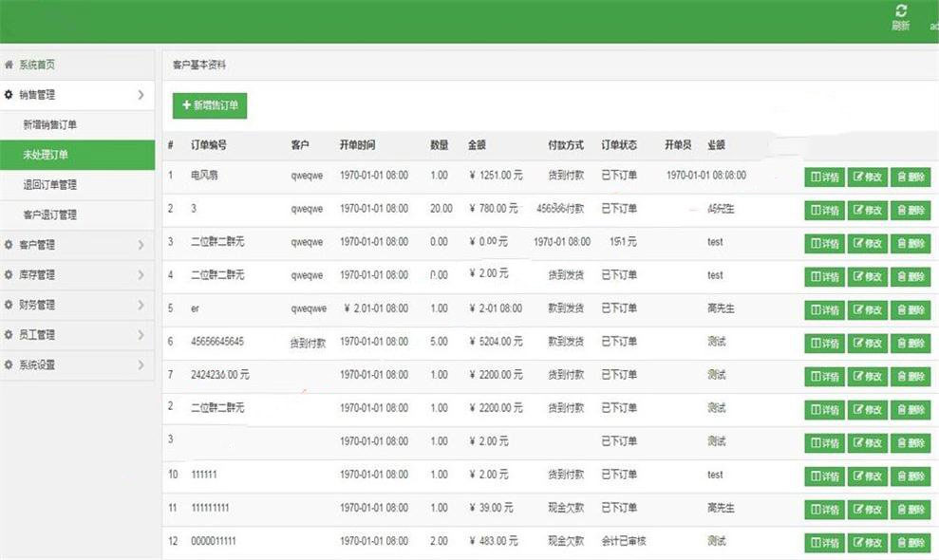Click the gear icon next to 销售管理

[9, 95]
